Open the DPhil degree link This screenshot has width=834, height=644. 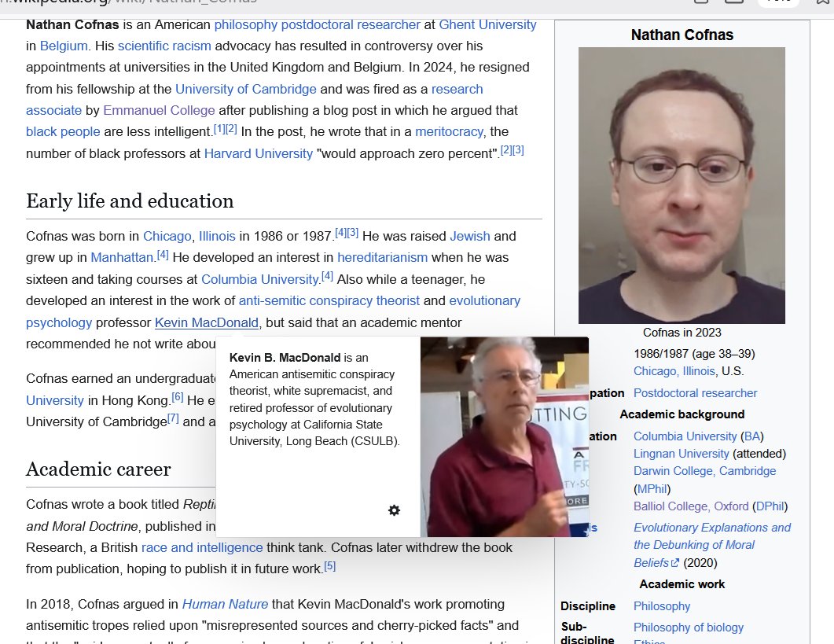pyautogui.click(x=770, y=506)
